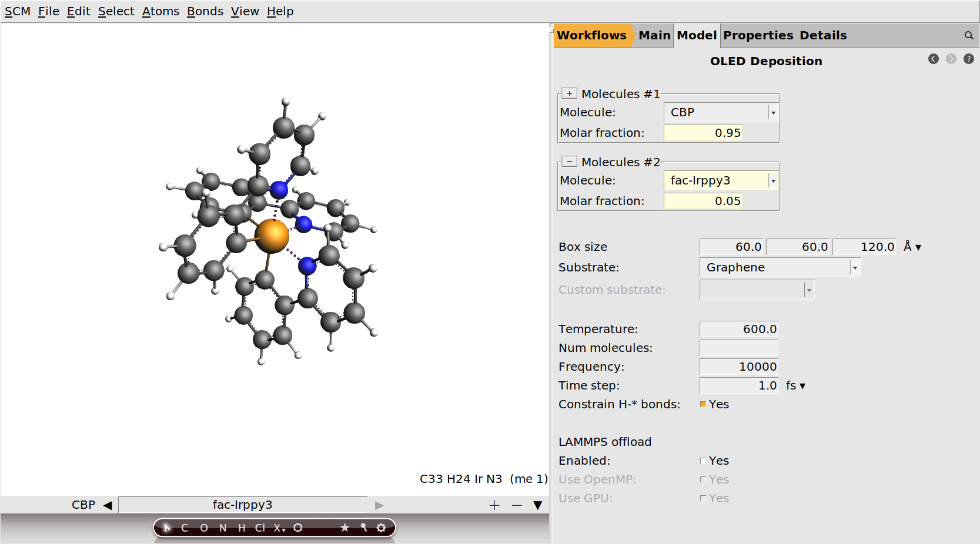Screen dimensions: 980x544
Task: Click the Workflows button
Action: [x=591, y=35]
